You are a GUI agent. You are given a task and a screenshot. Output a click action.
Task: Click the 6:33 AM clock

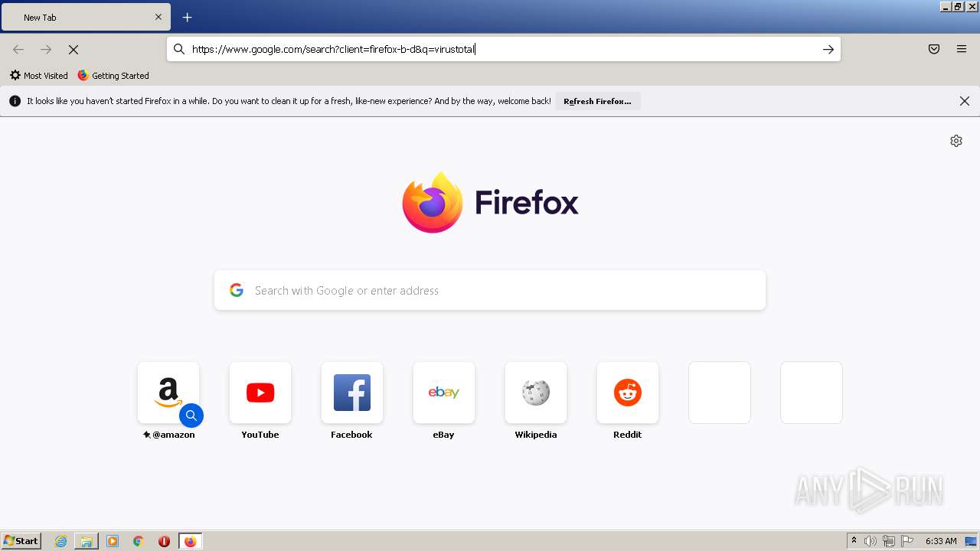point(941,541)
